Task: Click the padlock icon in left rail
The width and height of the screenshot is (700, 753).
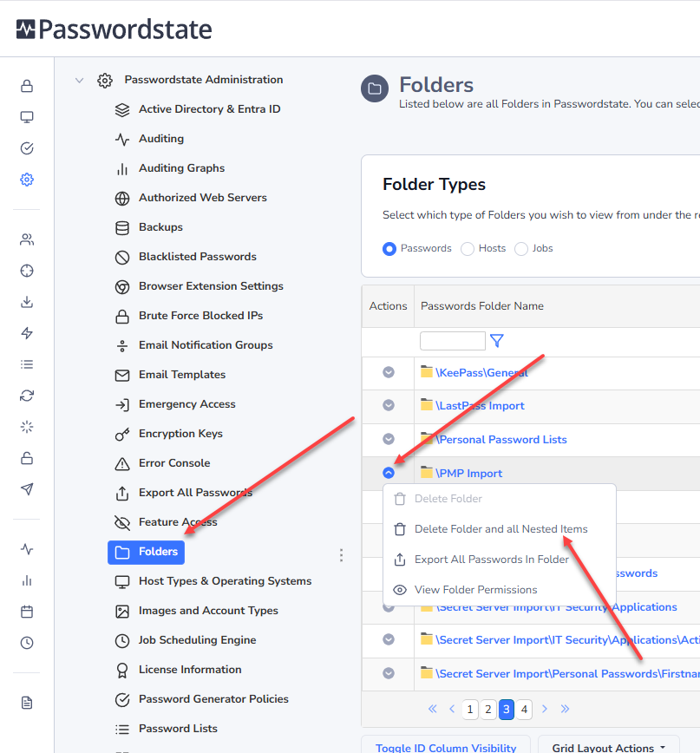Action: 27,86
